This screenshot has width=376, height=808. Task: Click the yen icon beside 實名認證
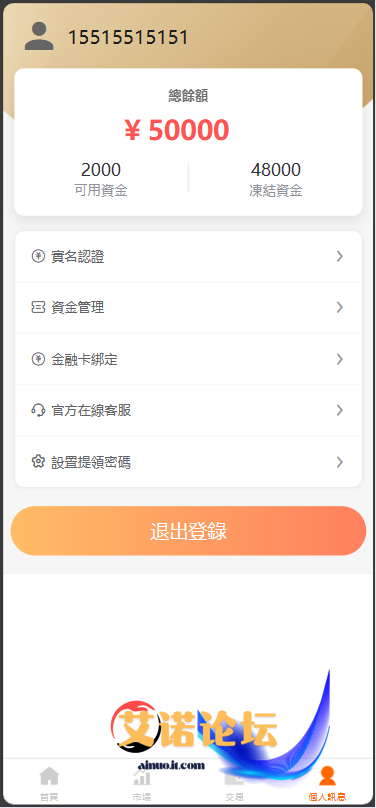(x=38, y=256)
